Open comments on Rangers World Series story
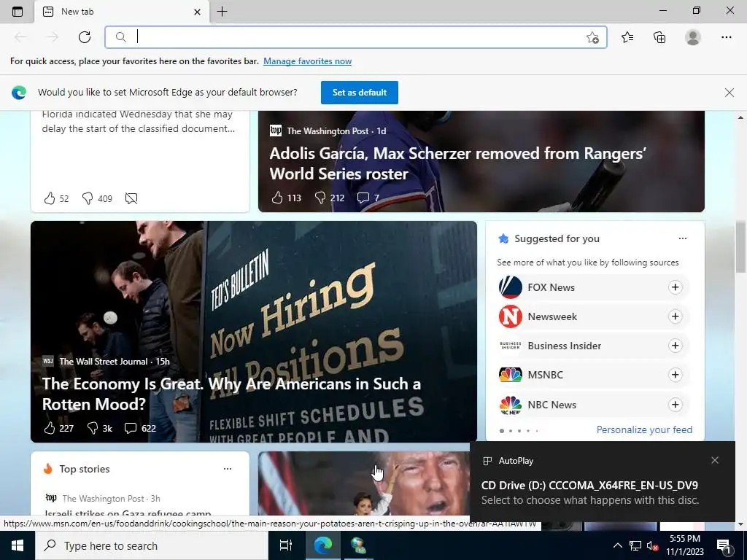The image size is (747, 560). coord(363,198)
